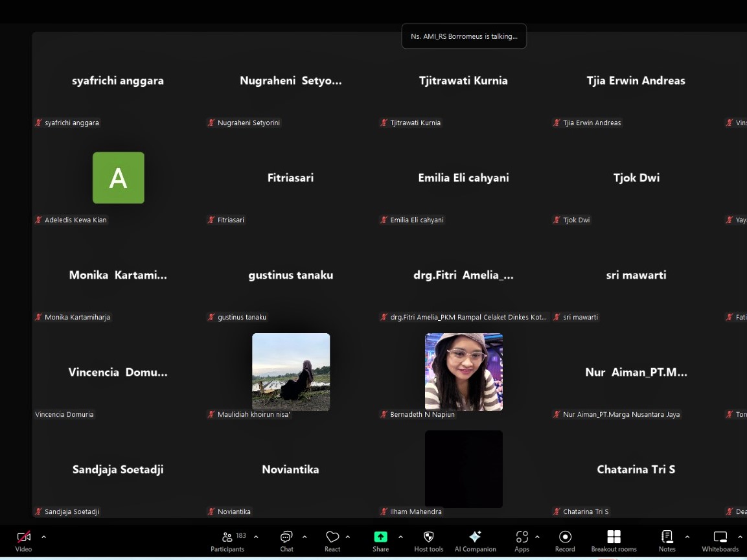Screen dimensions: 747x560
Task: Select Bernadeth N Napiun's profile photo
Action: (x=463, y=372)
